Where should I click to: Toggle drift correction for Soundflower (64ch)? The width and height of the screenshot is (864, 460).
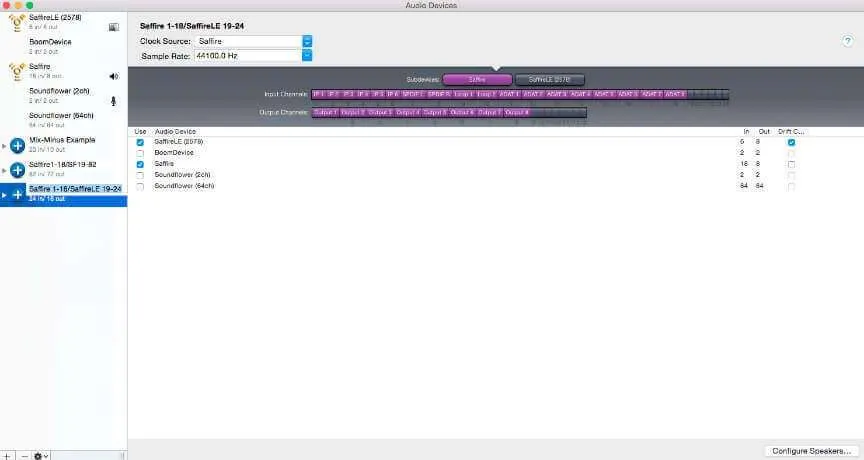[x=791, y=186]
